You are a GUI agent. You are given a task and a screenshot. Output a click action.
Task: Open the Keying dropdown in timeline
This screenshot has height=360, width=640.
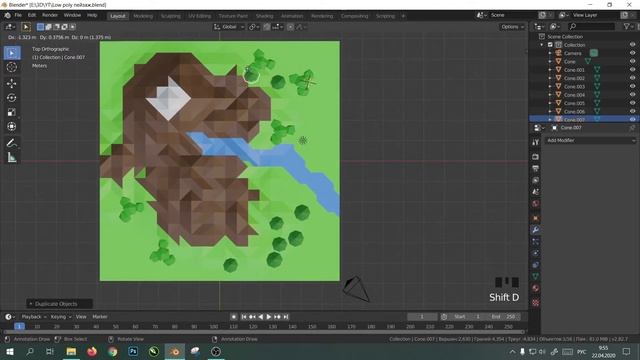click(x=61, y=317)
